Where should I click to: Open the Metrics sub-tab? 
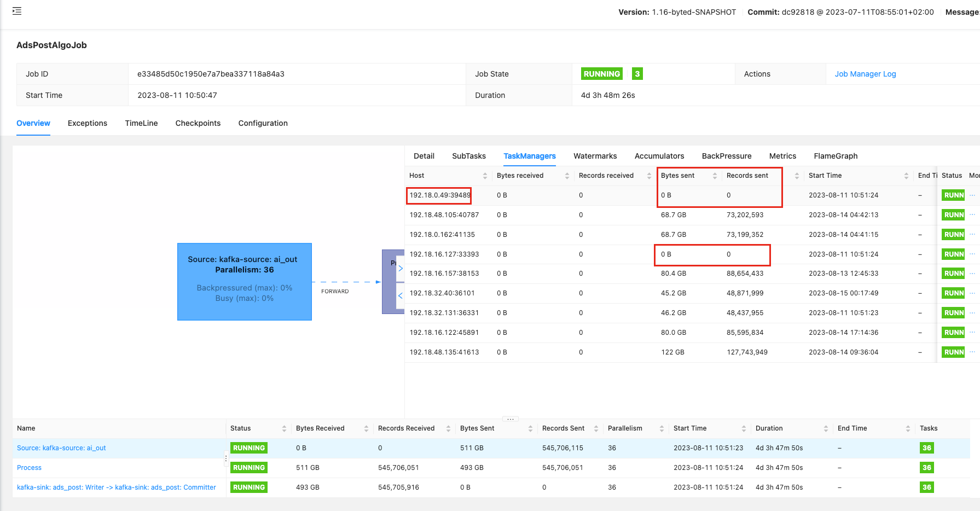[782, 156]
